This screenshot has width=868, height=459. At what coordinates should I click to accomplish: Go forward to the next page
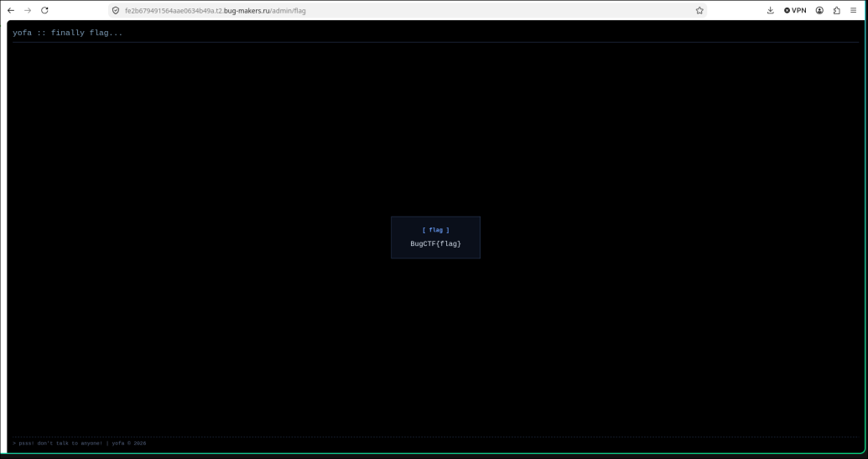tap(28, 11)
